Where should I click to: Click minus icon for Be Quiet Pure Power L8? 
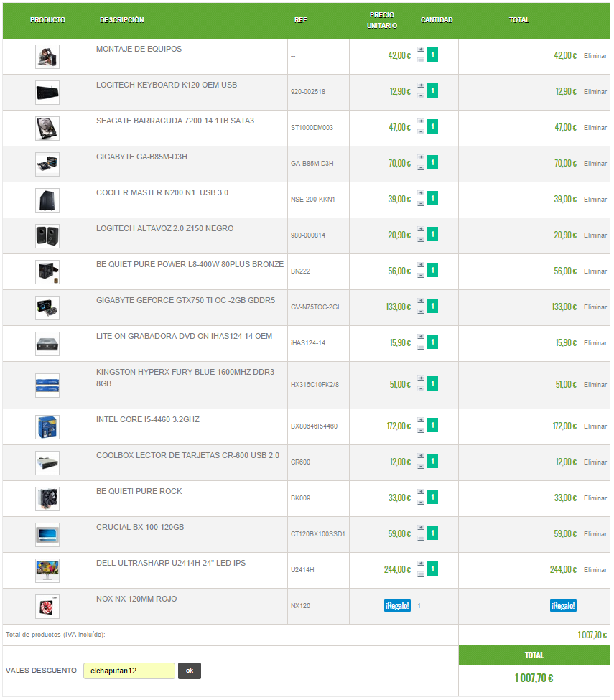pos(421,275)
